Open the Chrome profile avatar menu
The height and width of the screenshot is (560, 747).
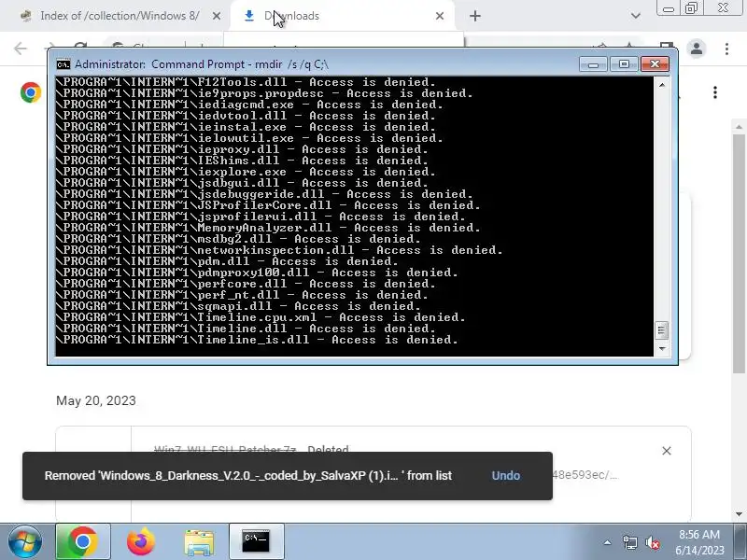(x=697, y=49)
